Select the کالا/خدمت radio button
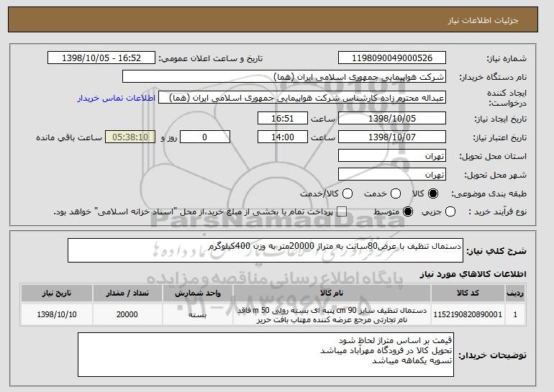 (348, 193)
